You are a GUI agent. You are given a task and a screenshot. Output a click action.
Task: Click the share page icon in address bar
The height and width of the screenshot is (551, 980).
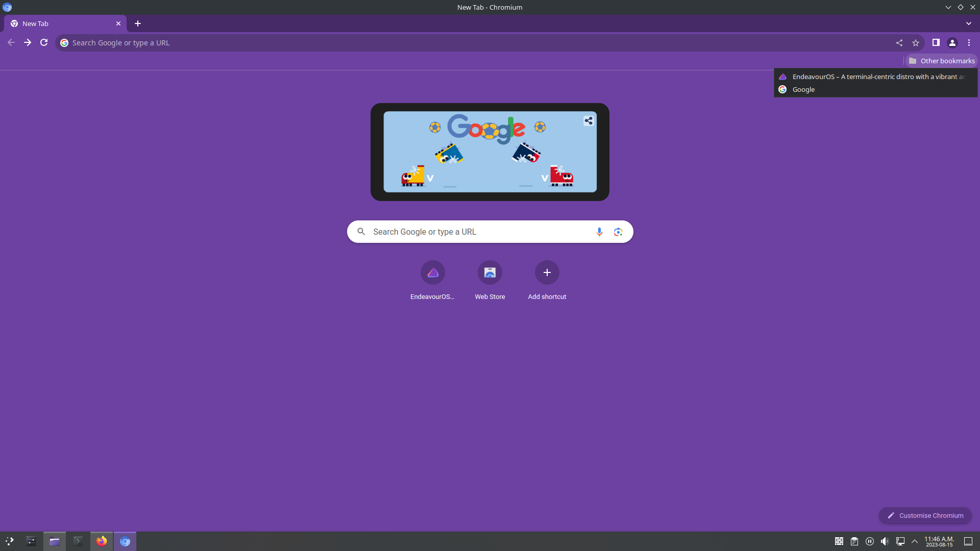click(899, 43)
